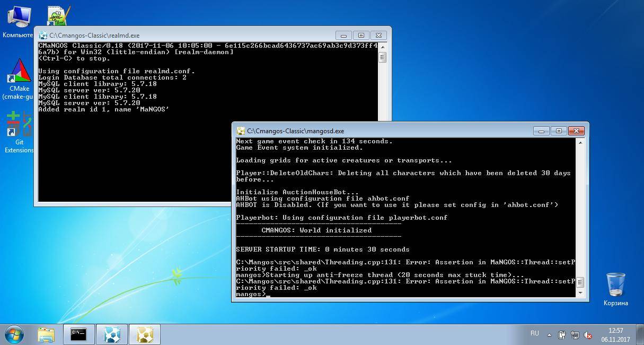Click the line 'Using configuration file realmd.conf.'
Viewport: 644px width, 345px height.
(117, 71)
